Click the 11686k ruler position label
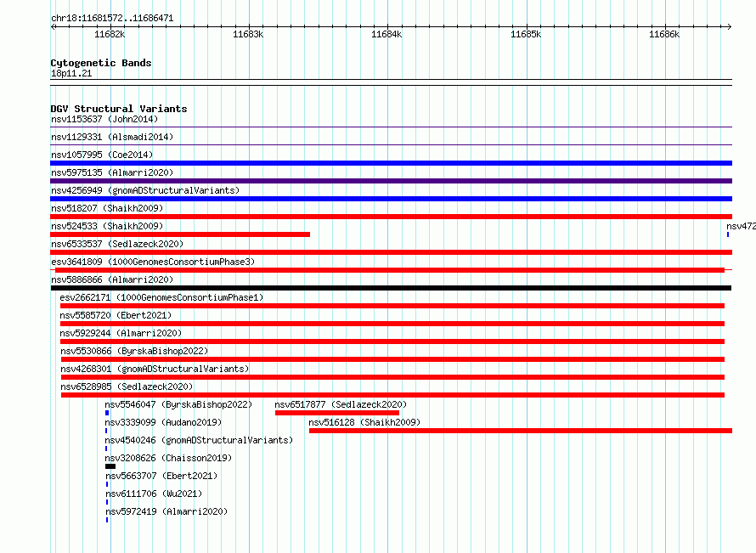 click(x=664, y=34)
